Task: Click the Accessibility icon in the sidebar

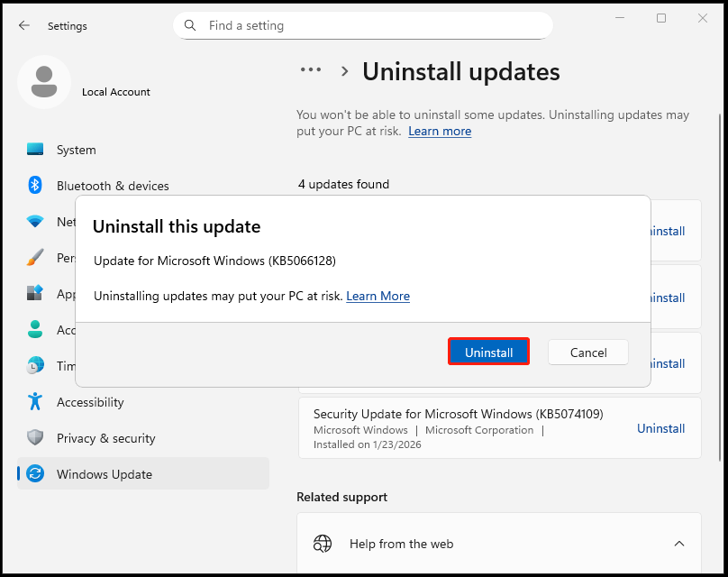Action: pos(33,402)
